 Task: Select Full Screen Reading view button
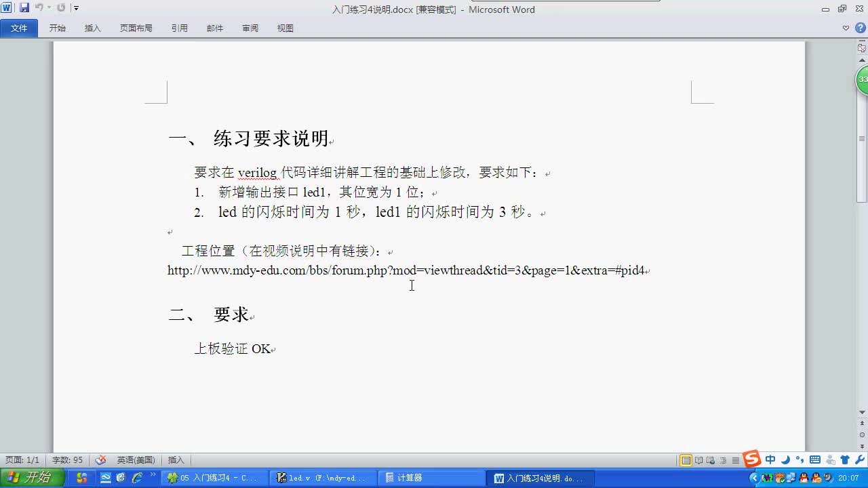click(699, 460)
